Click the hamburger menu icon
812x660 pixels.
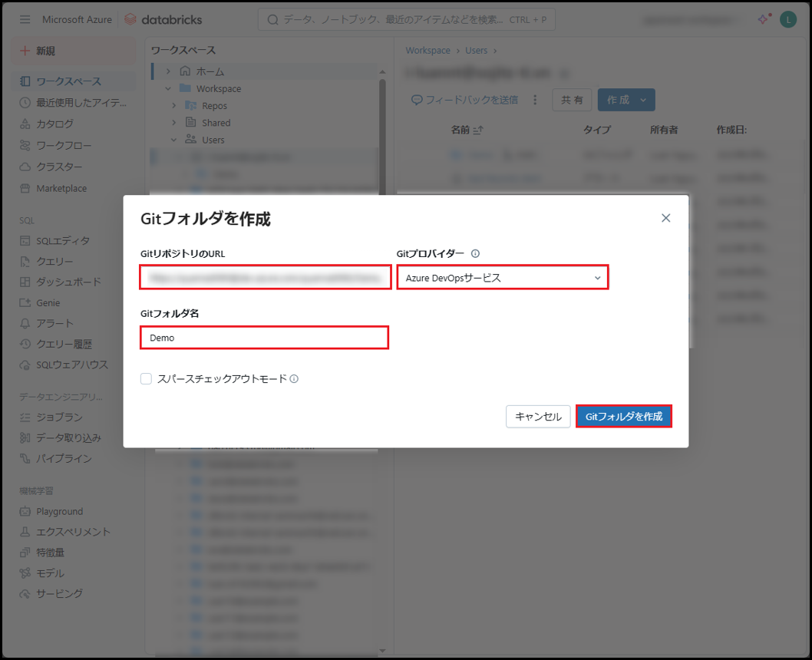pos(25,20)
